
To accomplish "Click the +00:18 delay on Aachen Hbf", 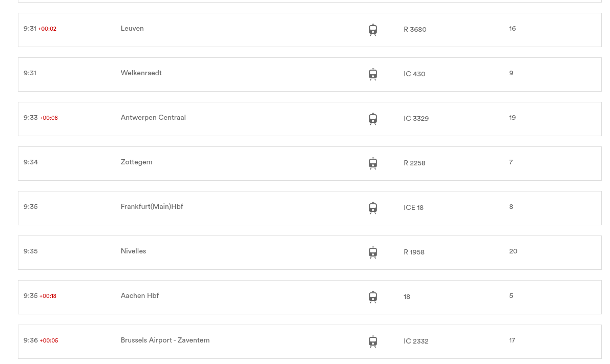I will [x=48, y=296].
